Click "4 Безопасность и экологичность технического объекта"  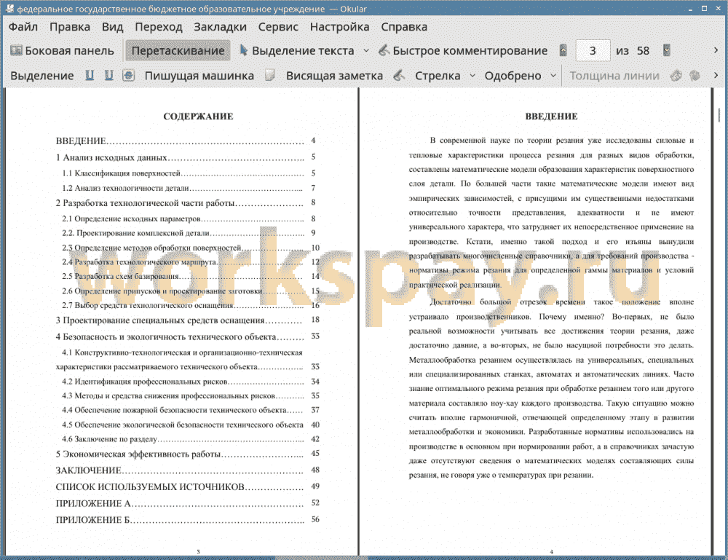(188, 336)
